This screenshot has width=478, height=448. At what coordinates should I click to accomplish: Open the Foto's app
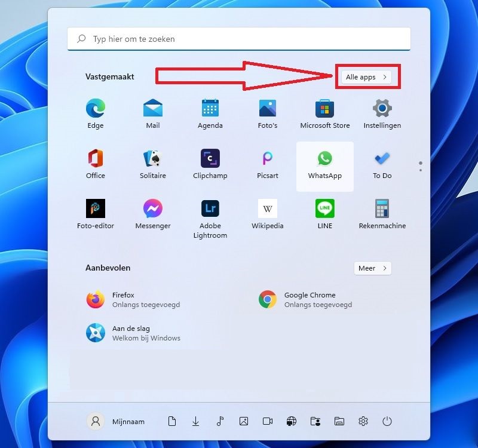point(267,113)
